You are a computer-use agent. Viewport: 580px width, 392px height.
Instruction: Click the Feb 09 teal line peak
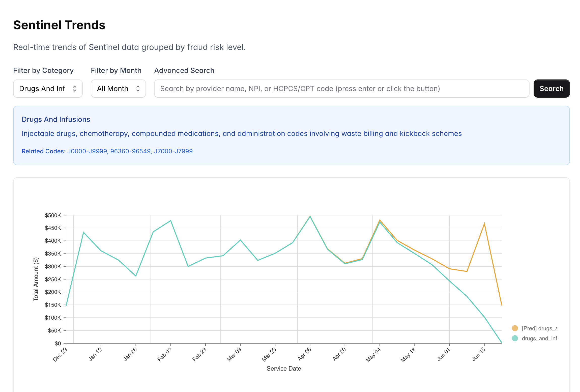(x=171, y=221)
